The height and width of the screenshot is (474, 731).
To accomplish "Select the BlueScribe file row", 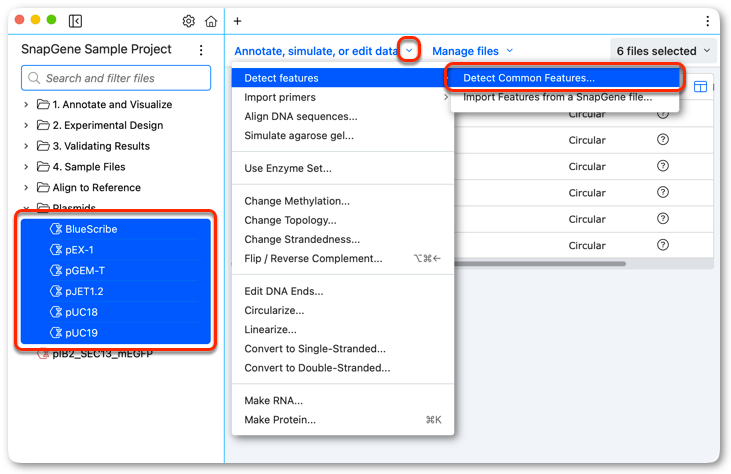I will [x=116, y=229].
